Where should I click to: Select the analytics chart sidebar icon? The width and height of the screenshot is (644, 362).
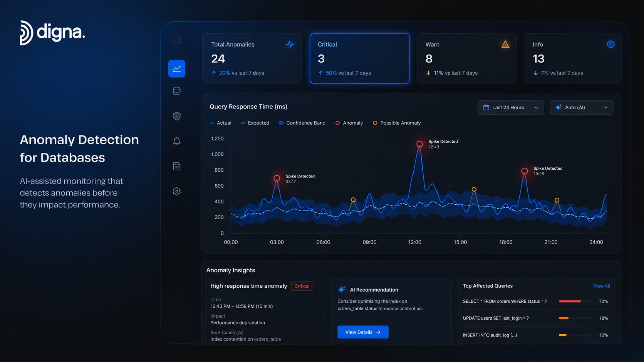177,69
